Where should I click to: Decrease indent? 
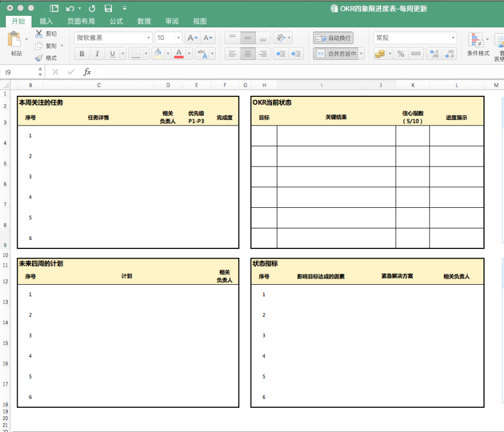pos(281,54)
